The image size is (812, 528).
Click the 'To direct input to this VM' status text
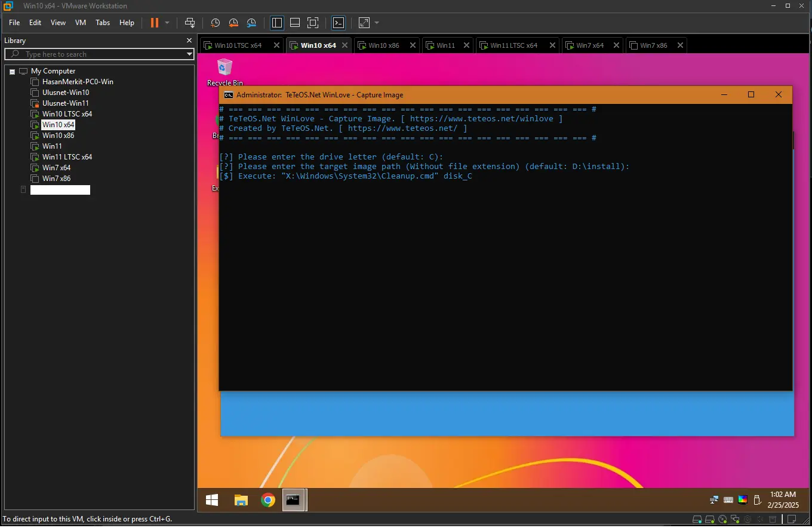[87, 519]
